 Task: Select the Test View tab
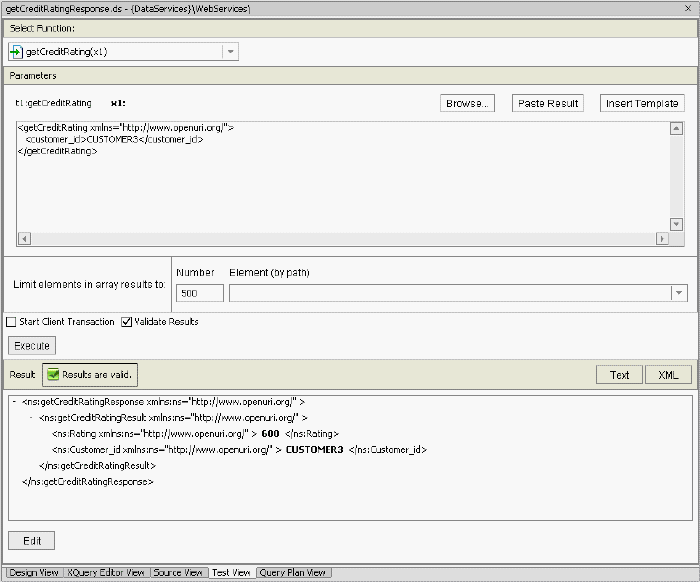click(231, 573)
